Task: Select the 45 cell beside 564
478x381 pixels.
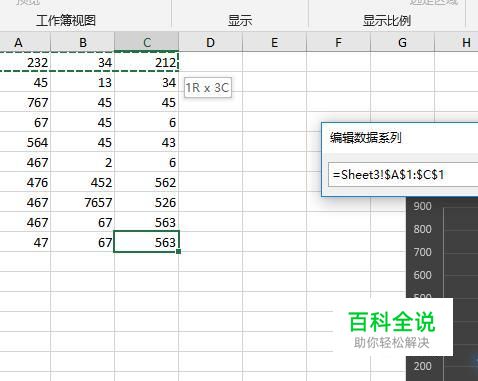Action: click(82, 142)
